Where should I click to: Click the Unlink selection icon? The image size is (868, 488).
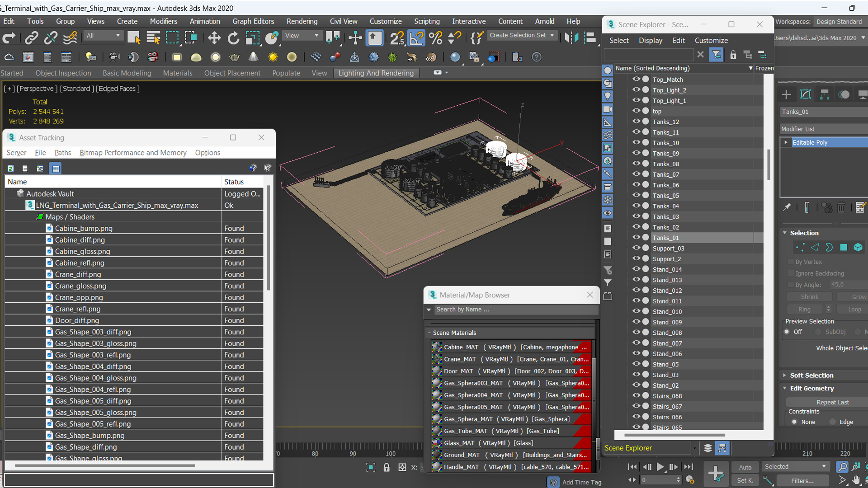51,38
